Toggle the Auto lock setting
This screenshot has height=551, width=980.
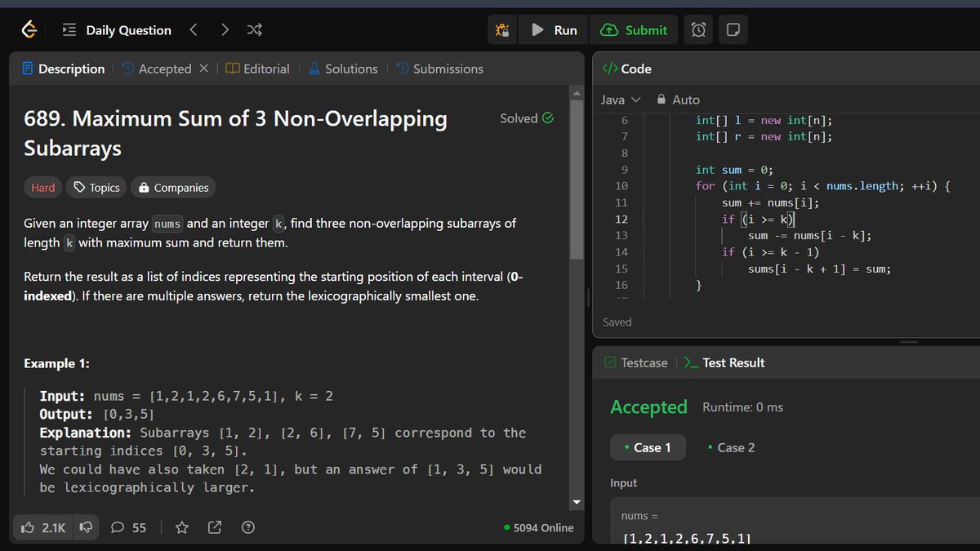tap(679, 100)
